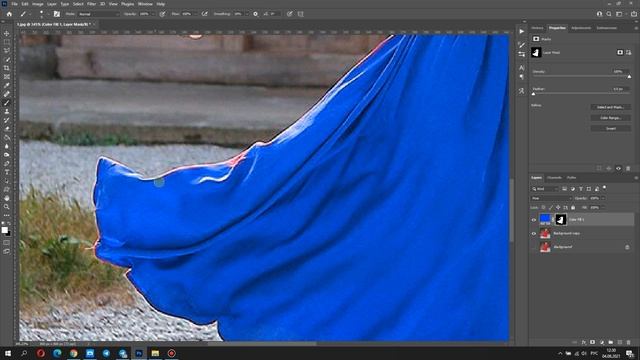The image size is (640, 360).
Task: Select the Clone Stamp tool
Action: click(7, 111)
